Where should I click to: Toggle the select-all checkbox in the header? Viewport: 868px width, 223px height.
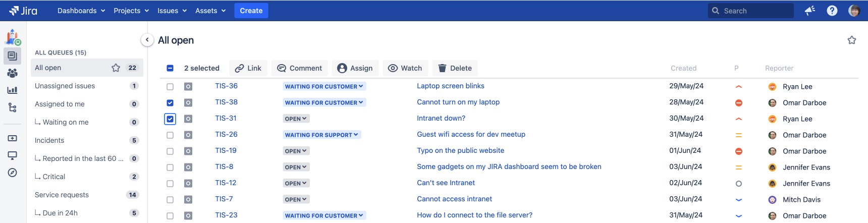170,68
